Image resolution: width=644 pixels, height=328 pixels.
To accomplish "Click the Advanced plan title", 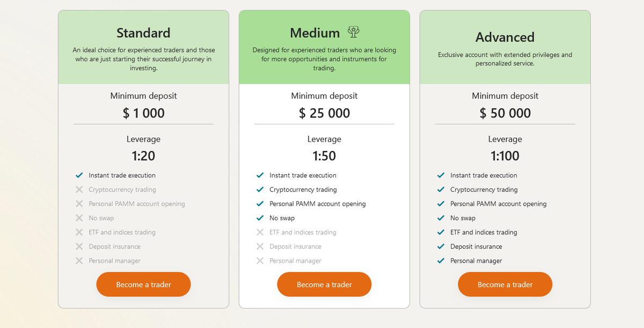I will click(x=505, y=38).
